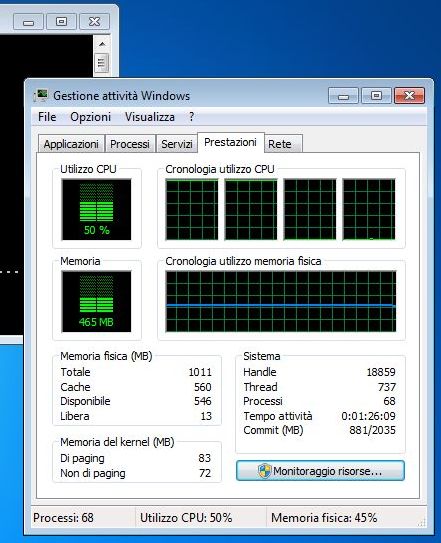Screen dimensions: 441x543
Task: Click status bar Memoria fisica: 45%
Action: tap(324, 518)
